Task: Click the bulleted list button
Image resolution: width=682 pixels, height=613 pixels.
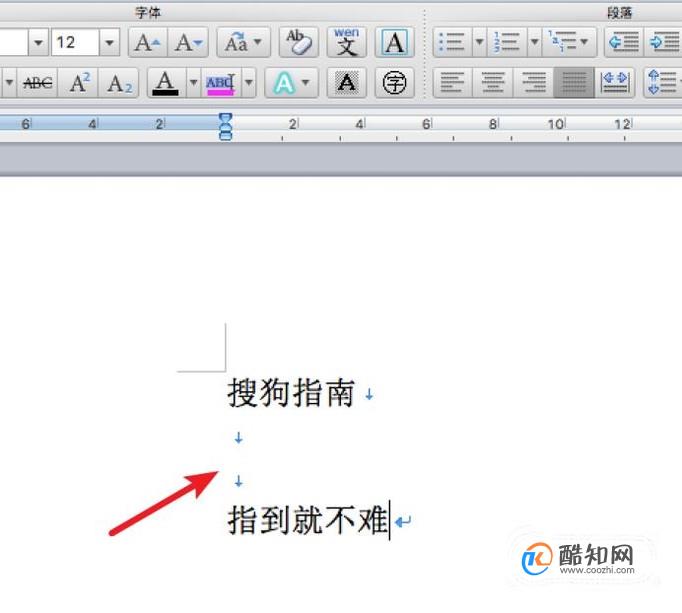Action: coord(452,42)
